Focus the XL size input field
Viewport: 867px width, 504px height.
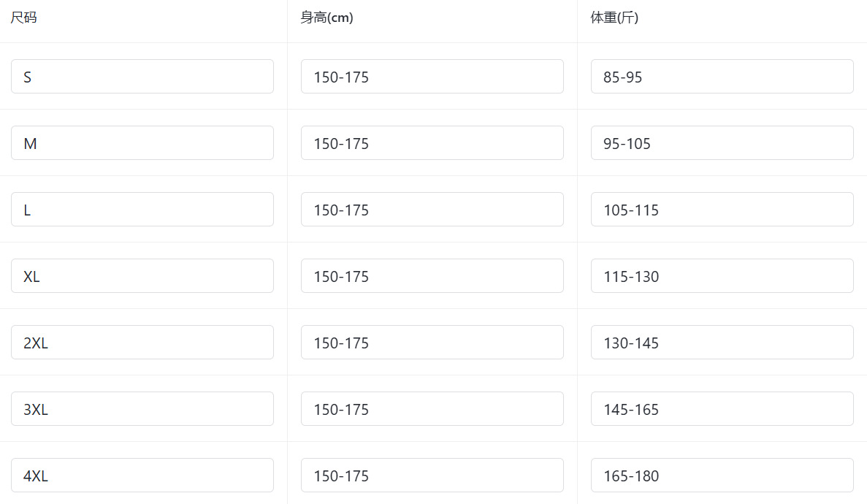coord(142,276)
